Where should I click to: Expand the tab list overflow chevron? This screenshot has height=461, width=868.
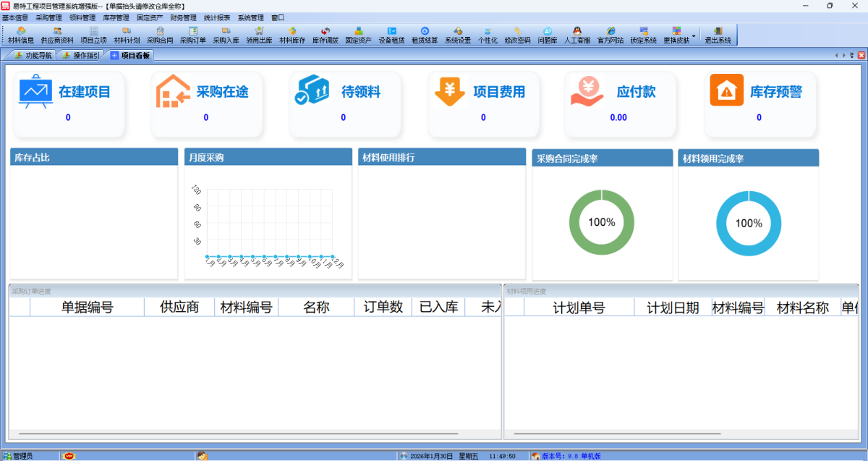pyautogui.click(x=851, y=55)
